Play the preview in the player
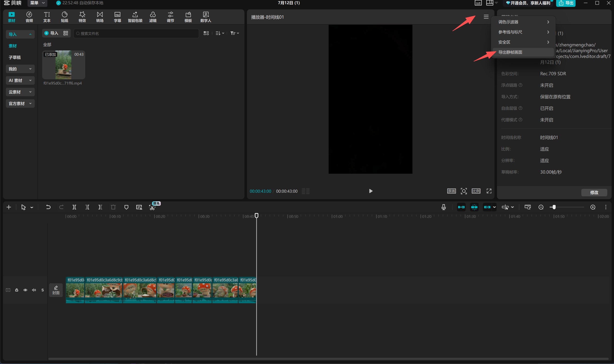 click(x=370, y=191)
